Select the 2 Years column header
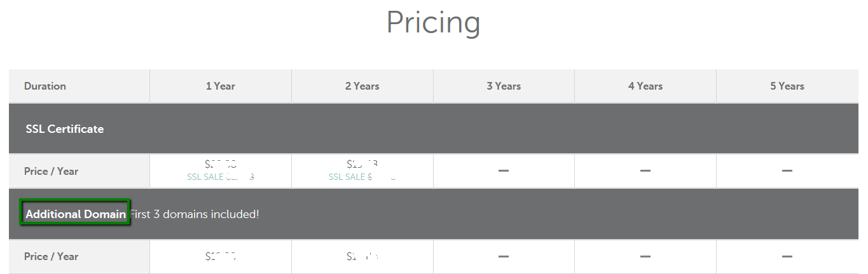 tap(362, 86)
